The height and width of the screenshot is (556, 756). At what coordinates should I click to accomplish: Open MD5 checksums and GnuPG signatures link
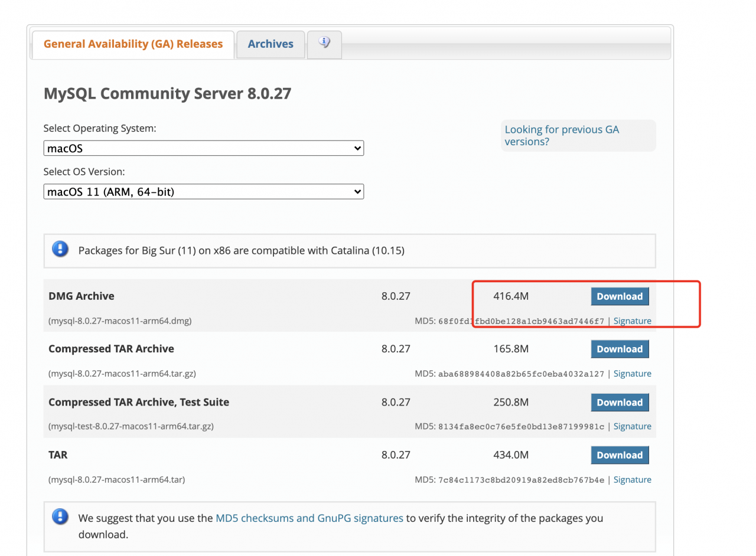tap(309, 518)
